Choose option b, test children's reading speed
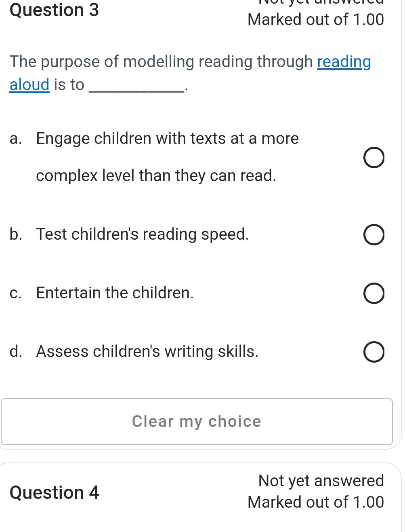Screen dimensions: 405x532 (373, 234)
